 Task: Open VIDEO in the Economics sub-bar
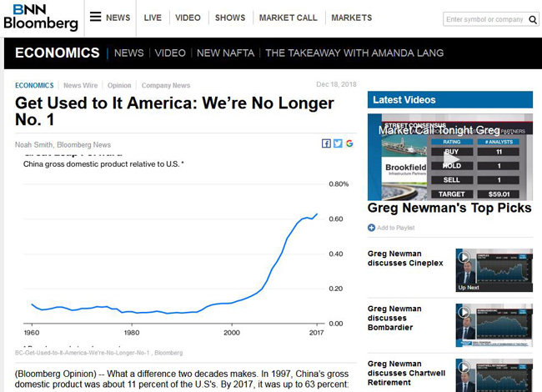coord(170,53)
